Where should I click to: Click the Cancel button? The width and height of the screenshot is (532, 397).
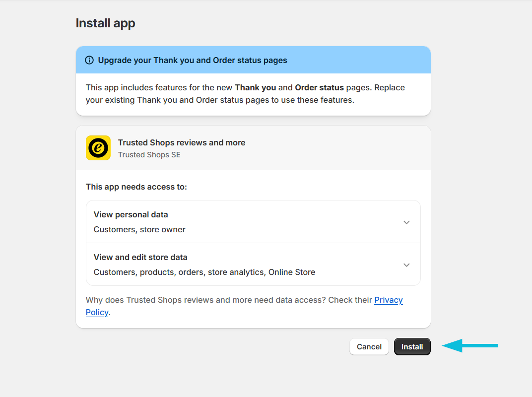point(369,346)
